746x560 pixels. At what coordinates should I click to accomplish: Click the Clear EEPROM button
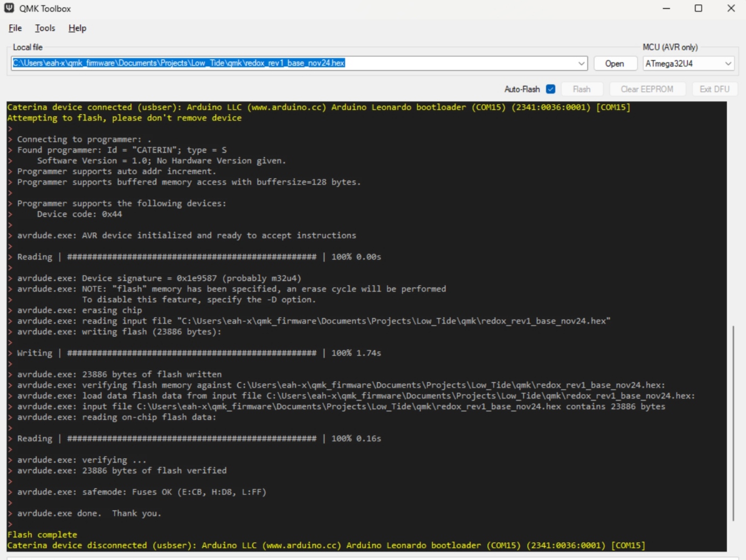pos(646,89)
